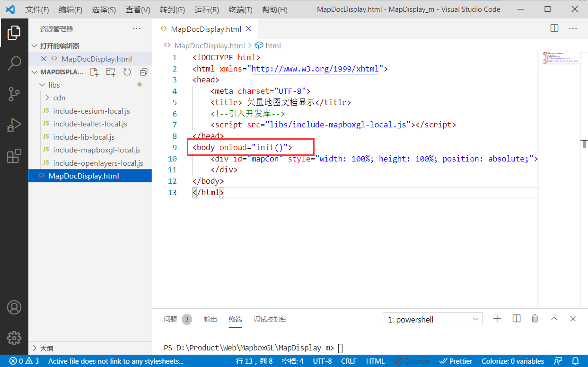Screen dimensions: 588x367
Task: Open editor more actions menu
Action: [573, 28]
